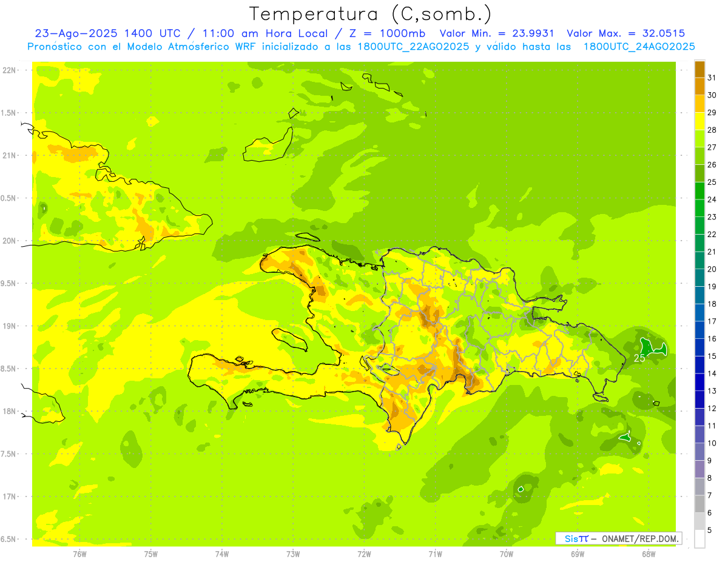Viewport: 728px width, 562px height.
Task: Click the '1.5N' latitude label
Action: (x=9, y=113)
